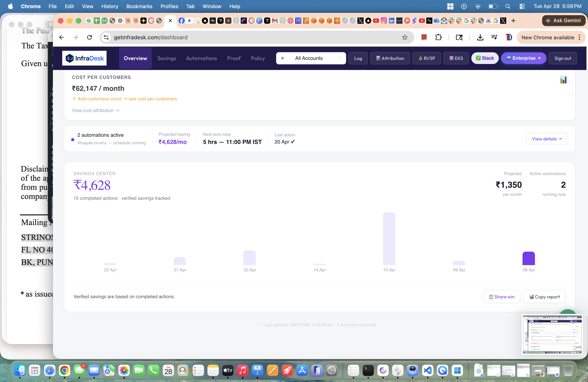Open the RI/SP button
Image resolution: width=588 pixels, height=382 pixels.
click(x=426, y=58)
